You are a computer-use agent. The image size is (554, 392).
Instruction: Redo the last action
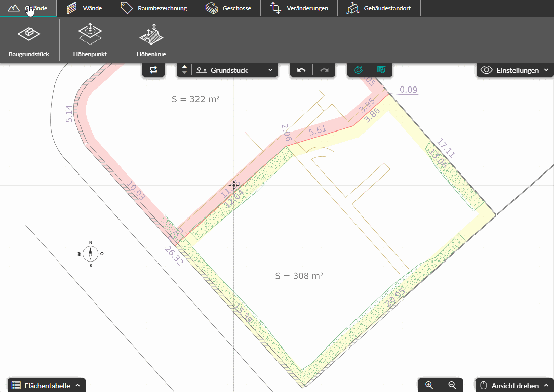click(x=324, y=70)
